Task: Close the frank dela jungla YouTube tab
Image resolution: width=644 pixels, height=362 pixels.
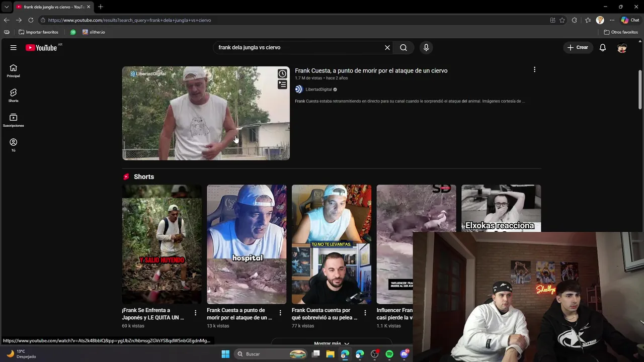Action: tap(89, 7)
